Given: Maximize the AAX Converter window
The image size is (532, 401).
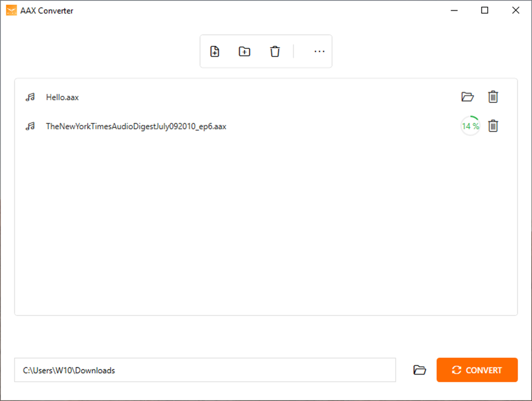Looking at the screenshot, I should point(484,10).
